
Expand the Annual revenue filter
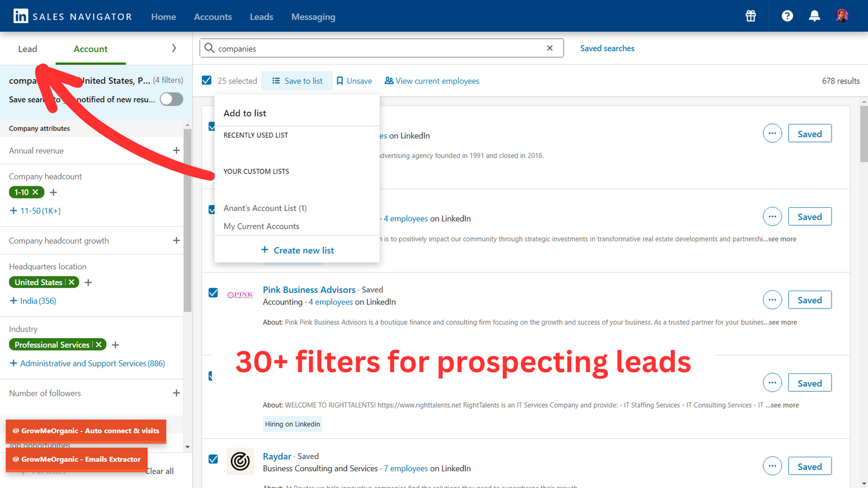176,151
